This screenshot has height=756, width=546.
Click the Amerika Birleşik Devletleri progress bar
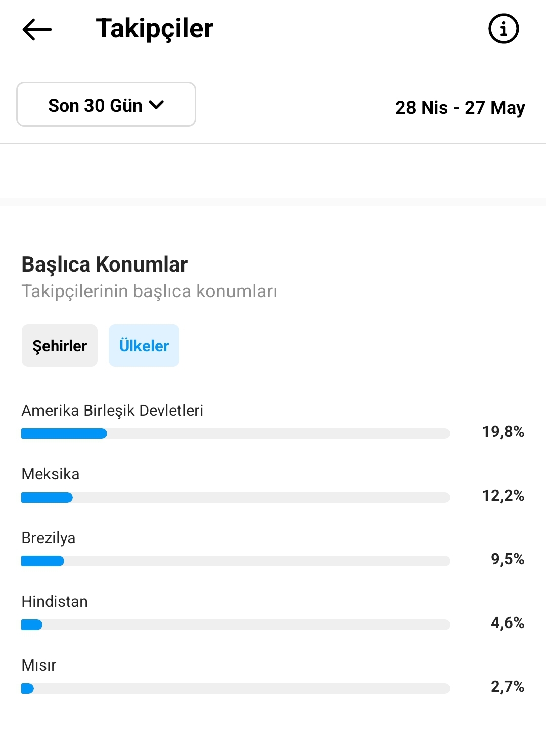pyautogui.click(x=236, y=433)
